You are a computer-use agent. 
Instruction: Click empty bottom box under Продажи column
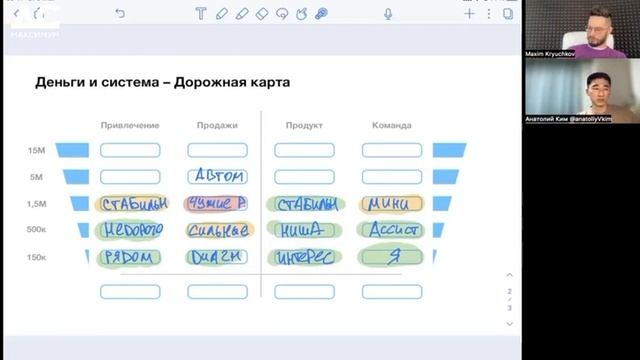[218, 292]
